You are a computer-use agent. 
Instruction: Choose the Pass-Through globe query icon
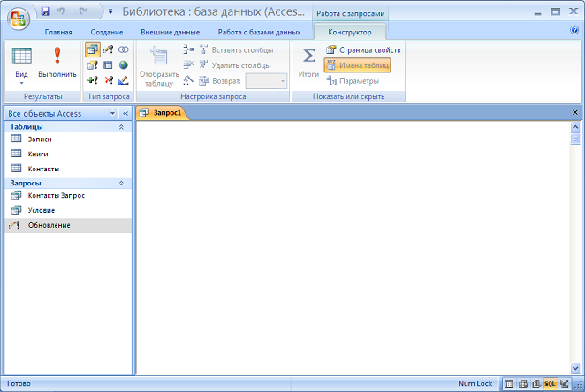(124, 65)
